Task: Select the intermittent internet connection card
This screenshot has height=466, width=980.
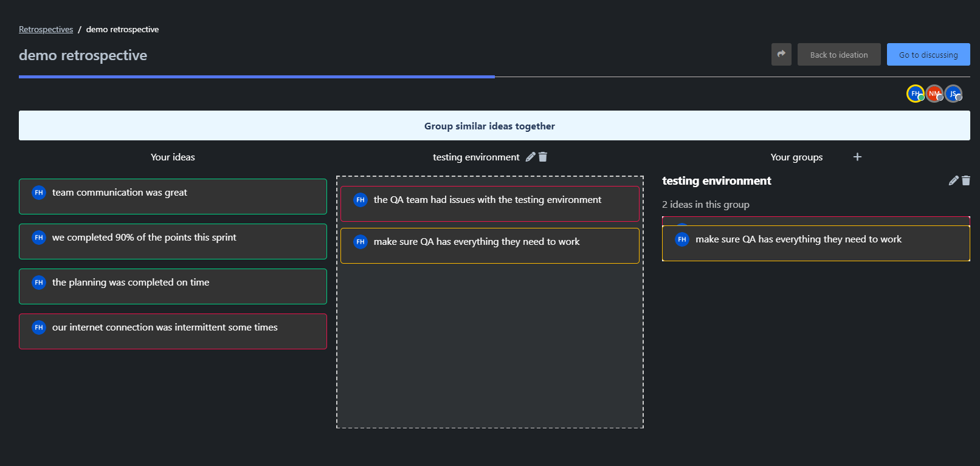Action: (x=173, y=331)
